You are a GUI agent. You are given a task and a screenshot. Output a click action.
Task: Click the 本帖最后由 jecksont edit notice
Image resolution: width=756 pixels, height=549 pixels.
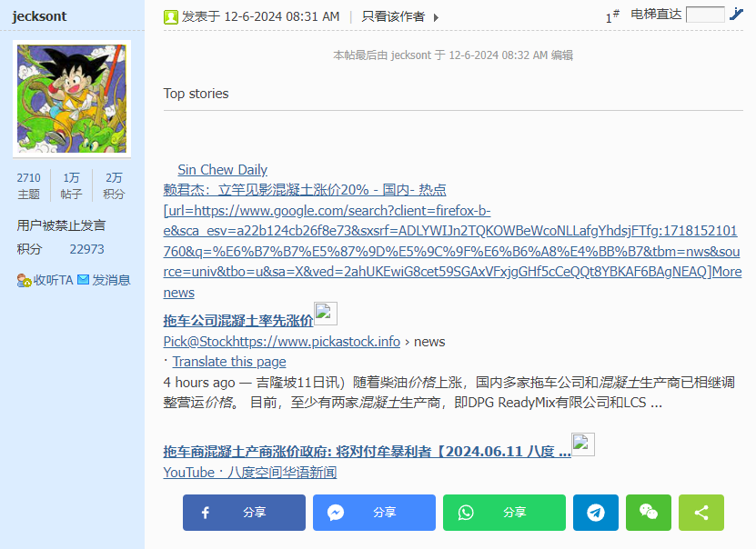click(453, 55)
